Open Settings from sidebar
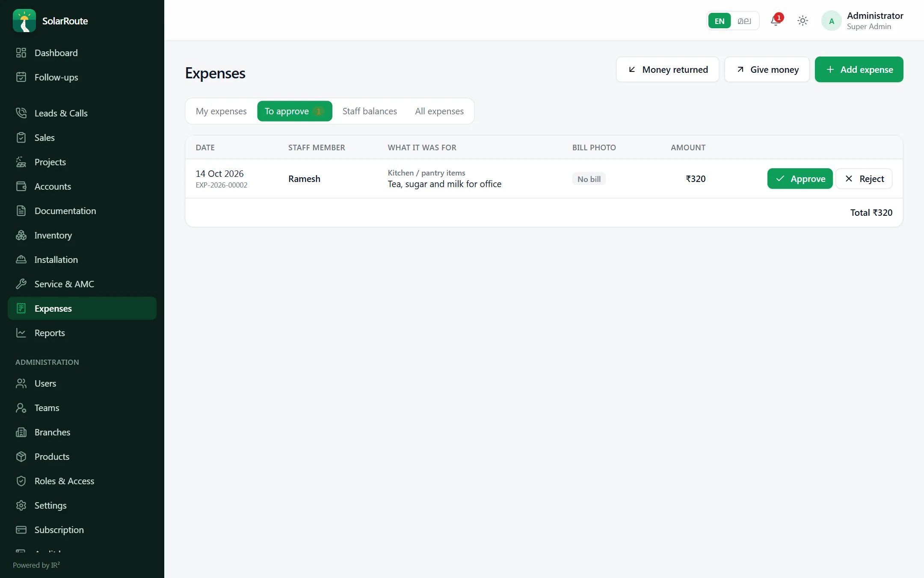This screenshot has height=578, width=924. click(82, 505)
